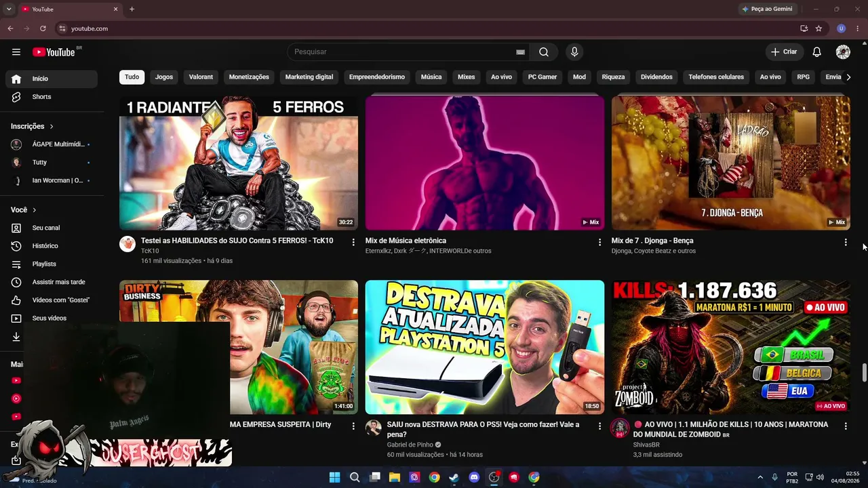This screenshot has height=488, width=868.
Task: Open the account avatar menu
Action: [x=843, y=52]
